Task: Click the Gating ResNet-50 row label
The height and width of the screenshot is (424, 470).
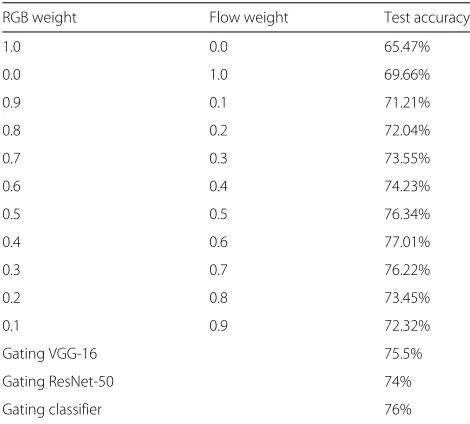Action: [x=58, y=382]
